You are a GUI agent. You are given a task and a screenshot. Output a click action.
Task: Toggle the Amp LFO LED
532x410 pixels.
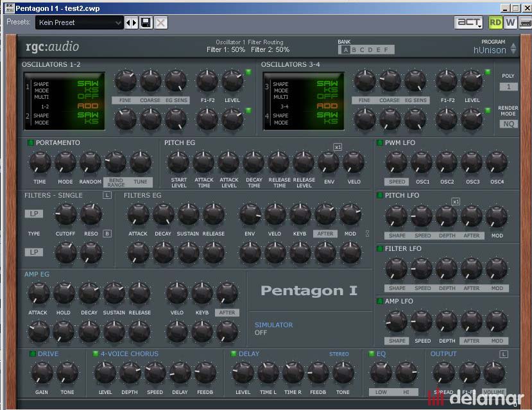pyautogui.click(x=380, y=301)
